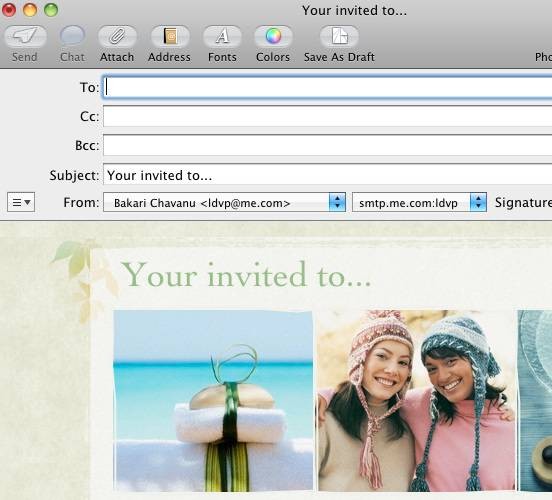The image size is (552, 500).
Task: Select the beach towel photo
Action: pyautogui.click(x=213, y=401)
